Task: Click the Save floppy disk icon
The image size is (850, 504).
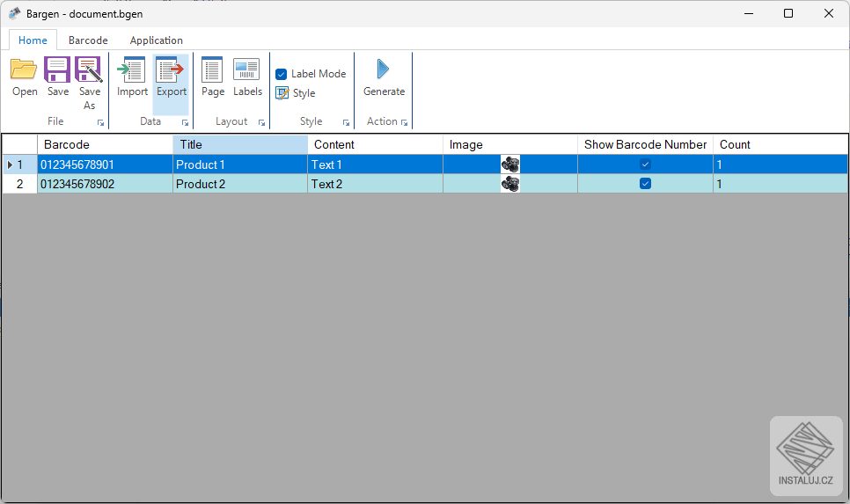Action: tap(57, 69)
